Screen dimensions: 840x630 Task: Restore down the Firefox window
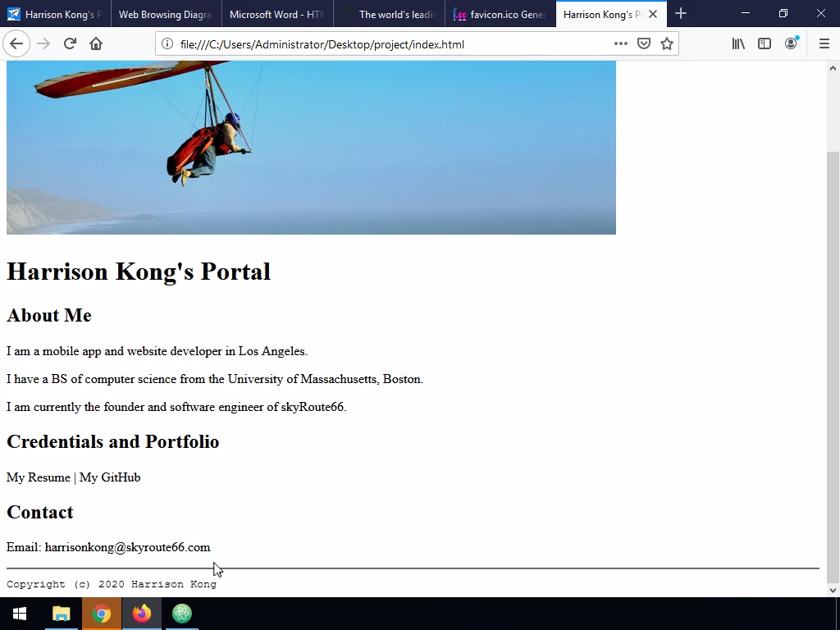[x=783, y=13]
